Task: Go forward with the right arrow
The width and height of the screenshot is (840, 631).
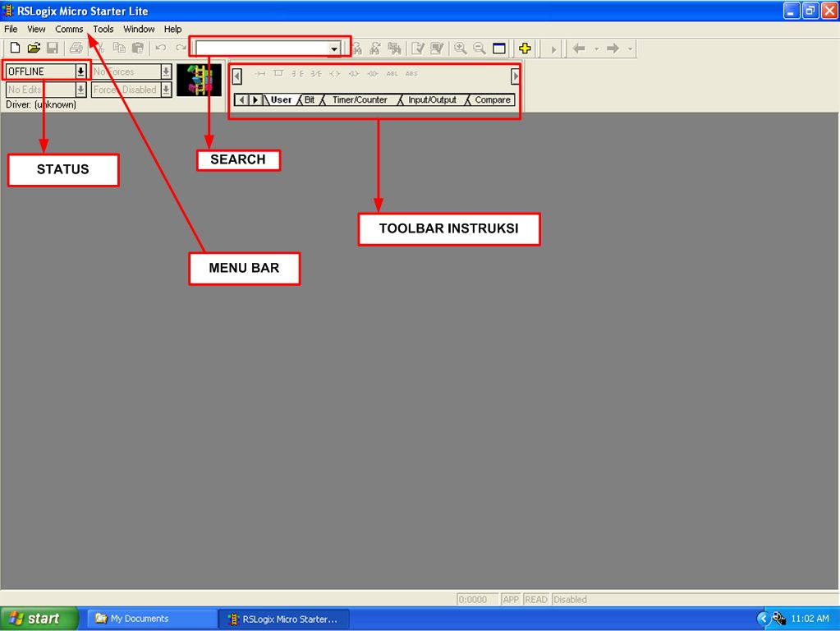Action: tap(613, 48)
